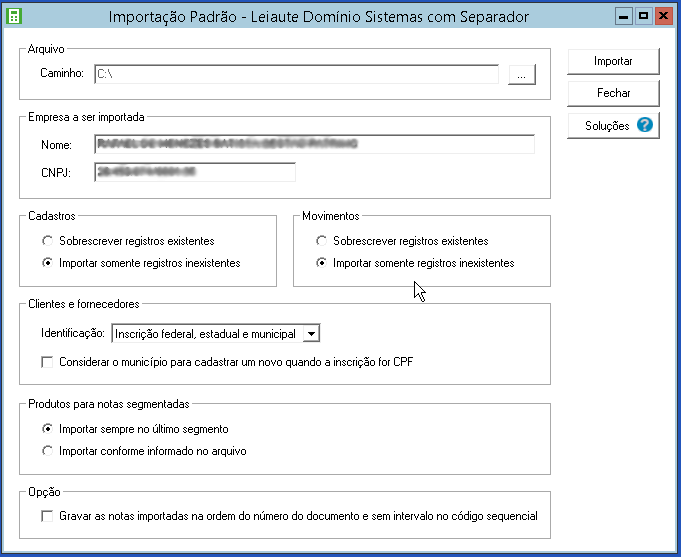Maximize the Importação Padrão window
Screen dimensions: 681x557
point(643,16)
